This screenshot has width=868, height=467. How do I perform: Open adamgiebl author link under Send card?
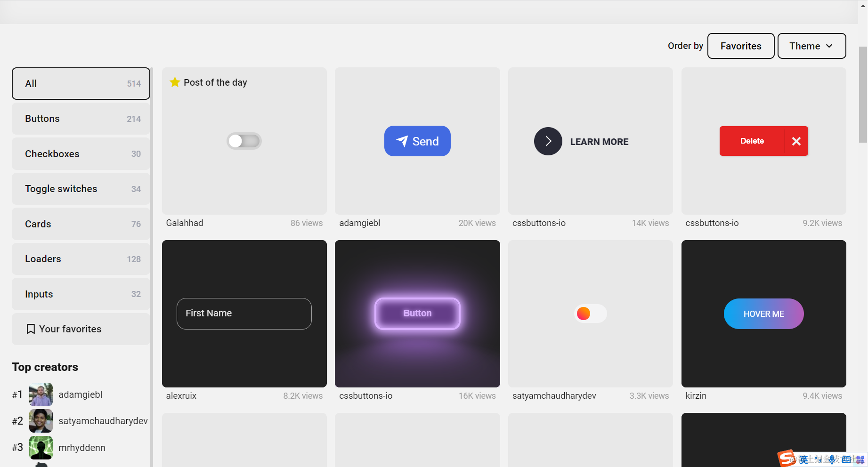[x=360, y=223]
